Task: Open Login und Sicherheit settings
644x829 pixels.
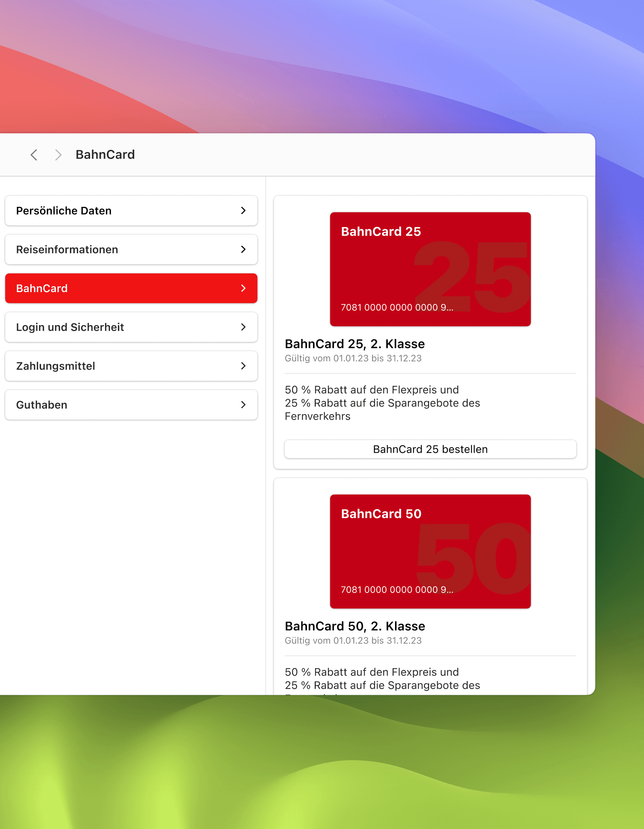Action: coord(131,327)
